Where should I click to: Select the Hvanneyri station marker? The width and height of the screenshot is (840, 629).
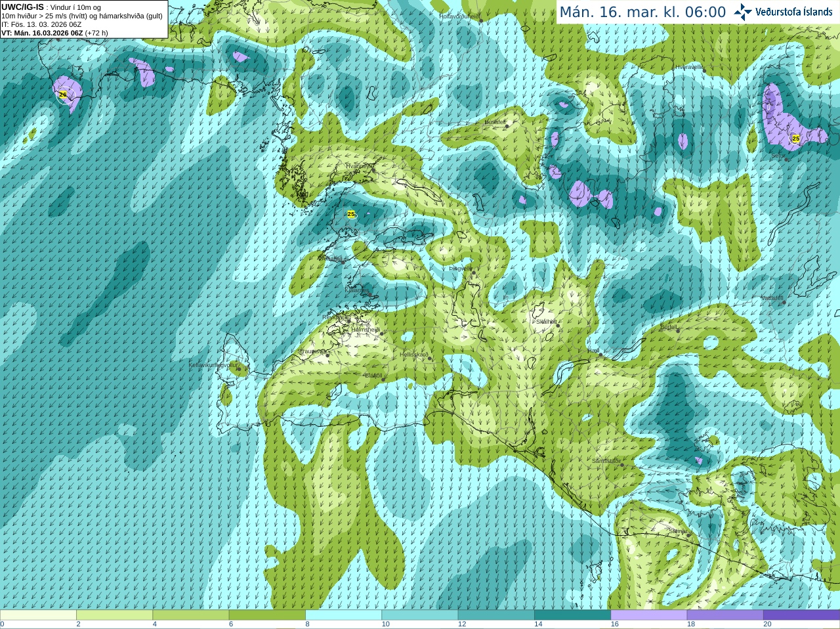pos(373,170)
